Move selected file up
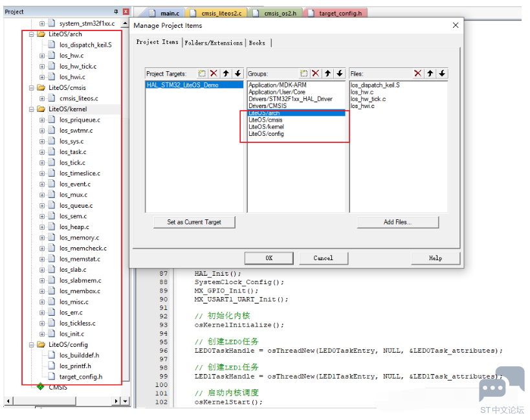 pos(430,73)
